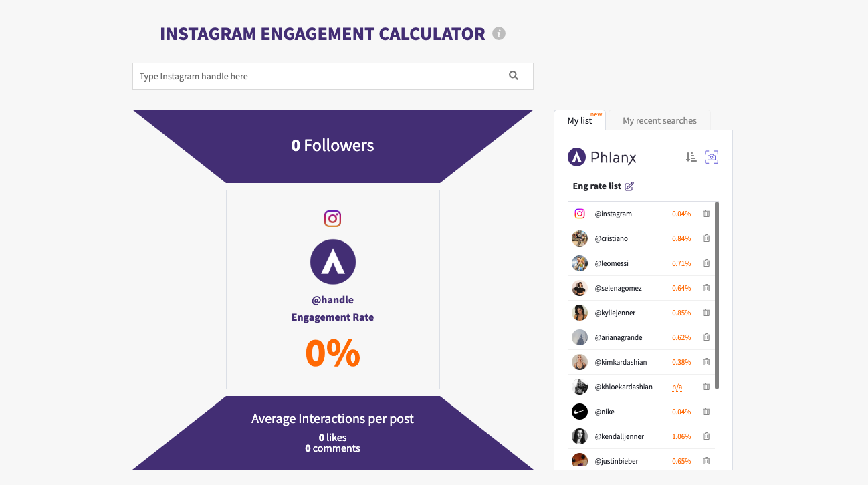Screen dimensions: 868x485
Task: Click the n/a rate for @khloekardashian
Action: pos(678,387)
